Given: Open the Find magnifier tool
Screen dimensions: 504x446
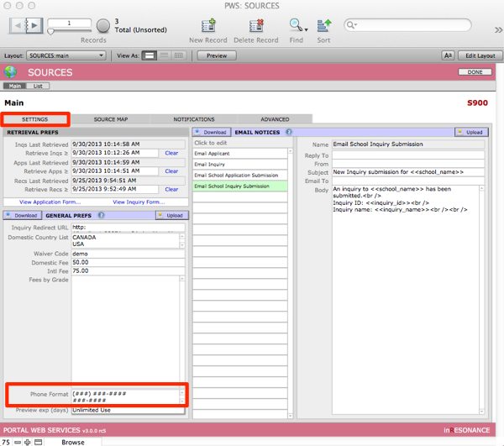Looking at the screenshot, I should pyautogui.click(x=296, y=25).
